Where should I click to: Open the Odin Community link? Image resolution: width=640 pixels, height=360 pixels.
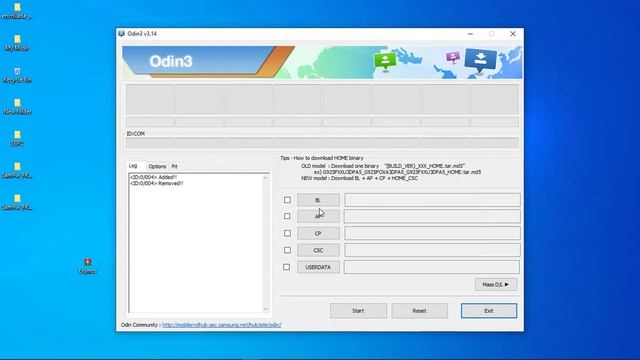(x=222, y=325)
